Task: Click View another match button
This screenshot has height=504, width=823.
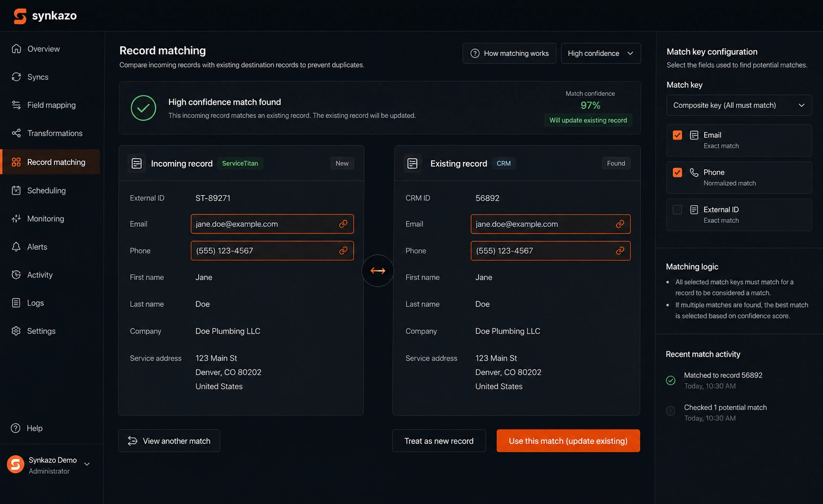Action: (x=169, y=441)
